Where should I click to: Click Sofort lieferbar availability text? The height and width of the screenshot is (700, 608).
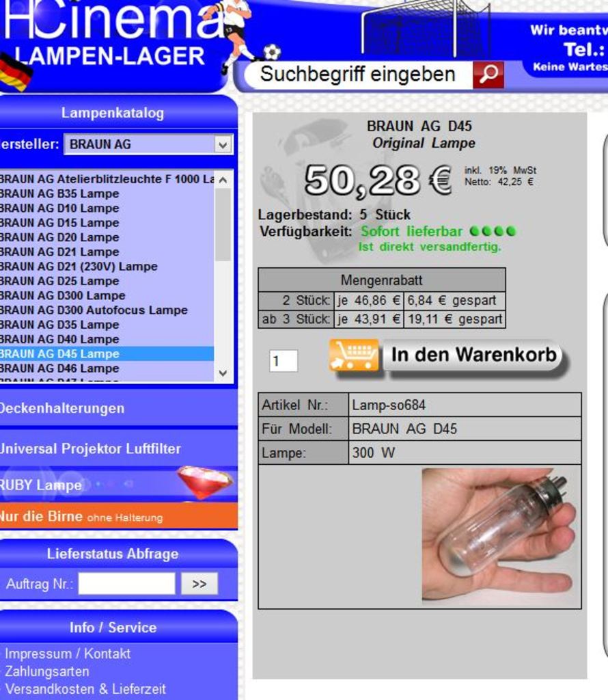(x=411, y=231)
